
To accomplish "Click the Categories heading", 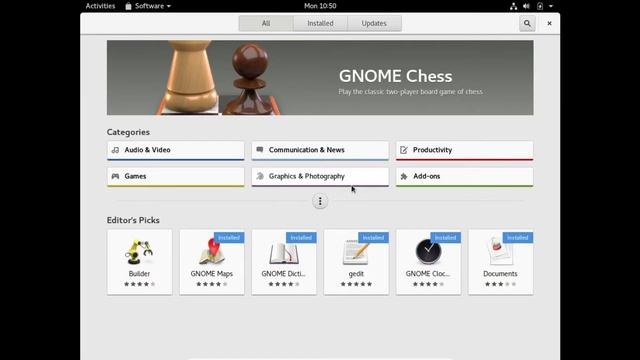I will 128,132.
